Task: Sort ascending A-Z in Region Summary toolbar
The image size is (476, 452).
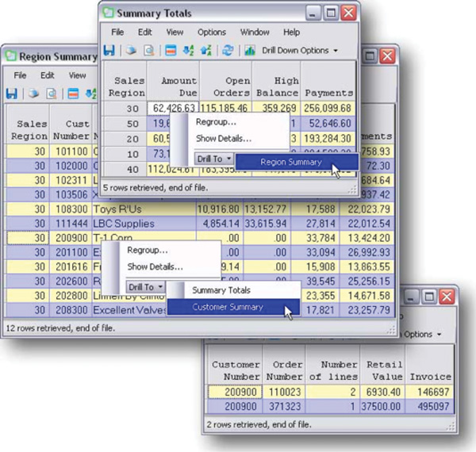Action: click(91, 94)
